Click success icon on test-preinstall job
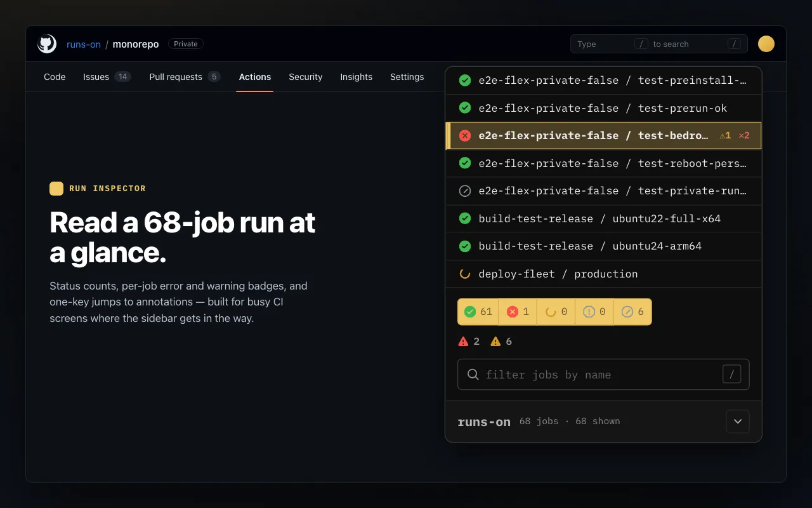 tap(465, 80)
